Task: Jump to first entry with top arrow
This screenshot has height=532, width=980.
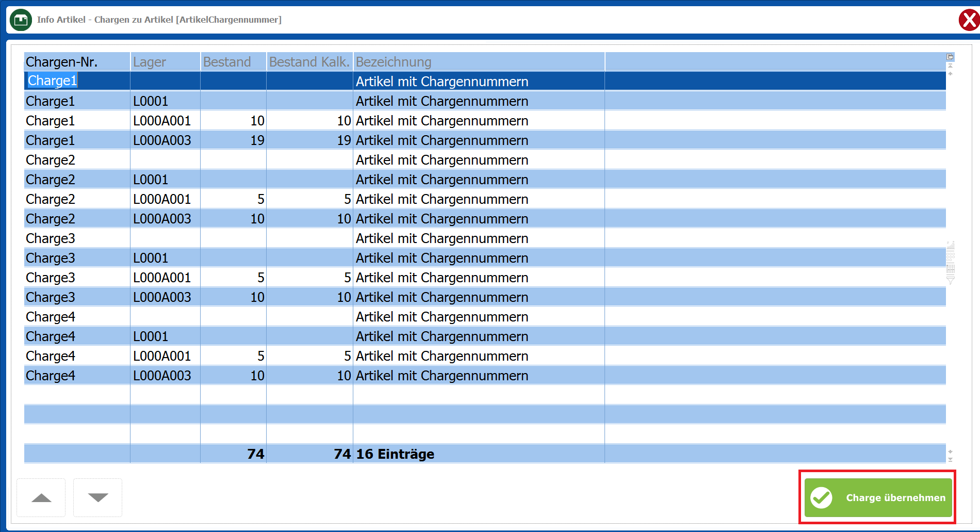Action: 950,66
